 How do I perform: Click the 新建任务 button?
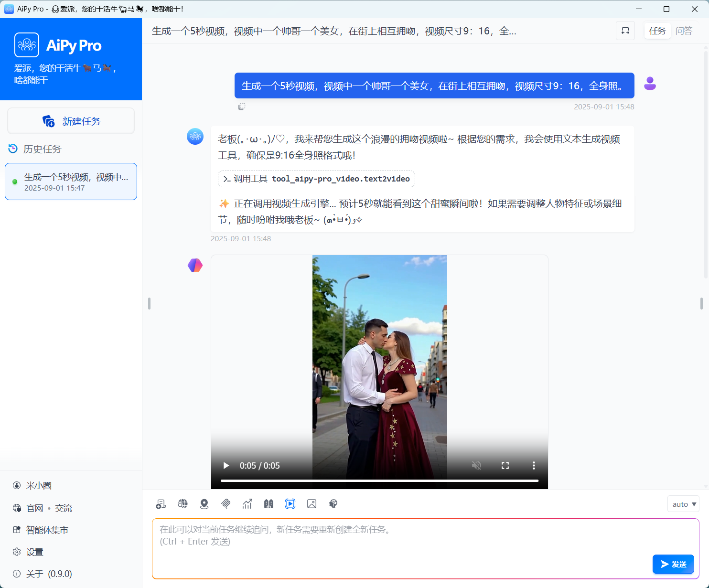71,121
